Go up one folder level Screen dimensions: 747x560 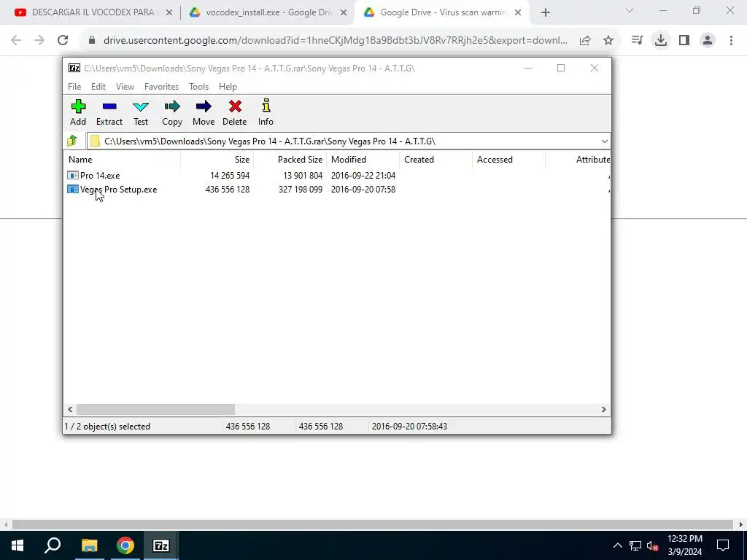tap(72, 141)
